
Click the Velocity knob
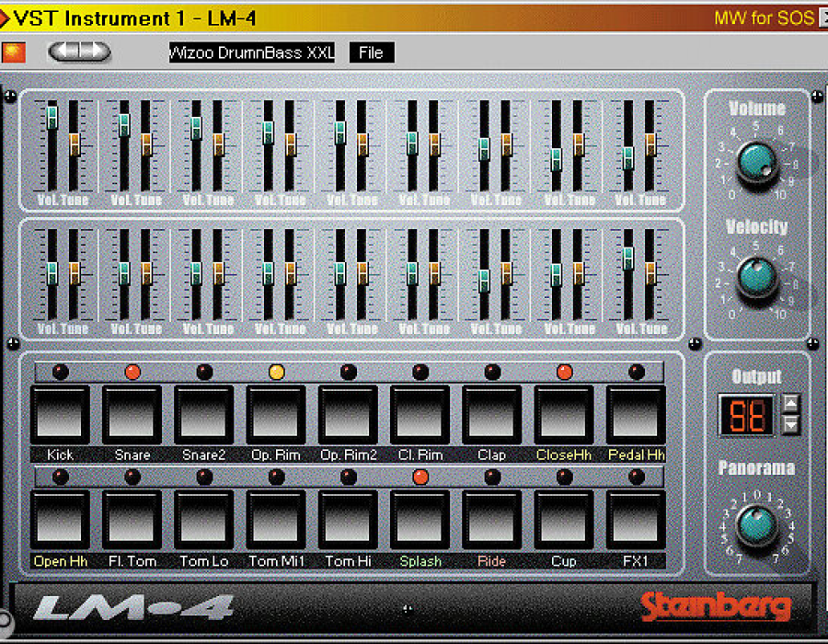click(757, 276)
